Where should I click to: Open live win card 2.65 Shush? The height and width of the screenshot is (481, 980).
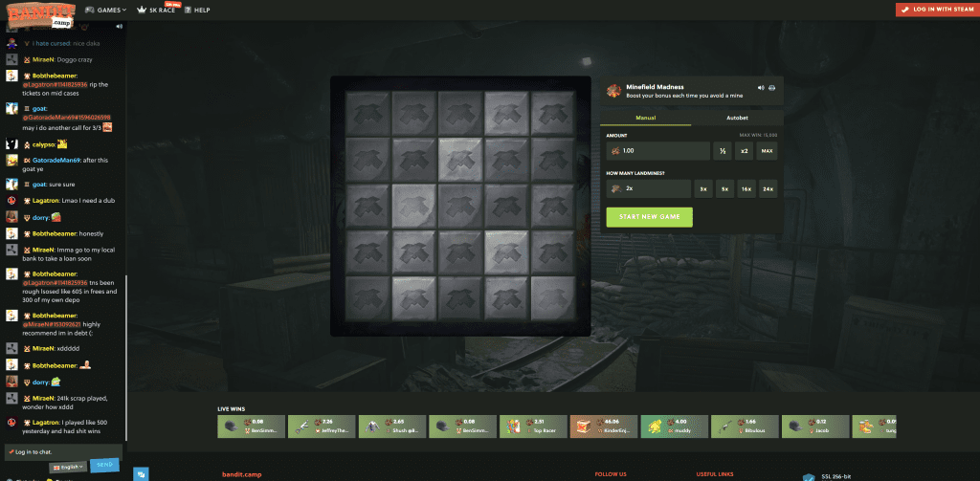(391, 426)
